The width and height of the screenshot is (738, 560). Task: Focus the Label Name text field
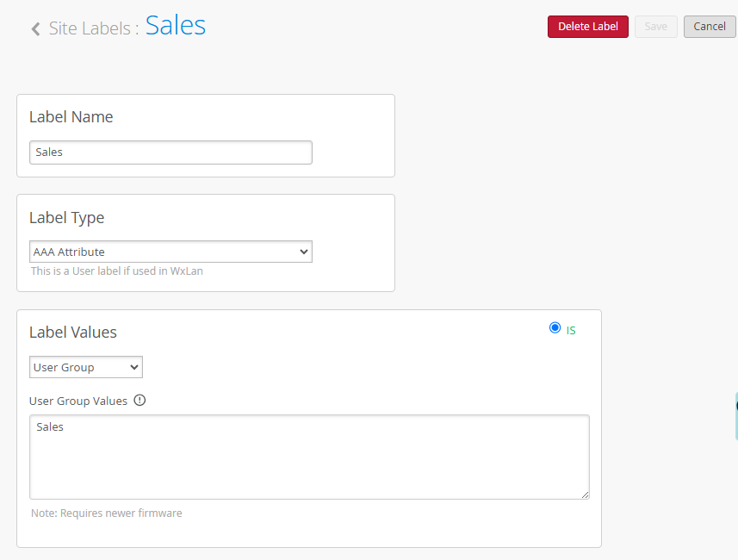coord(171,152)
